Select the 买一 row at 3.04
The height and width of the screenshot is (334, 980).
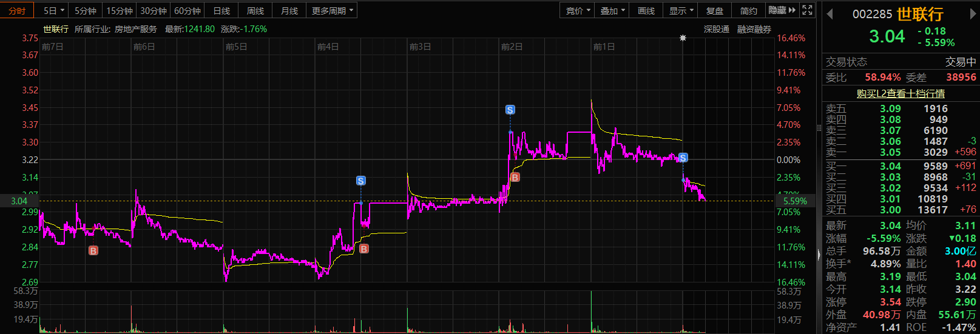click(901, 166)
